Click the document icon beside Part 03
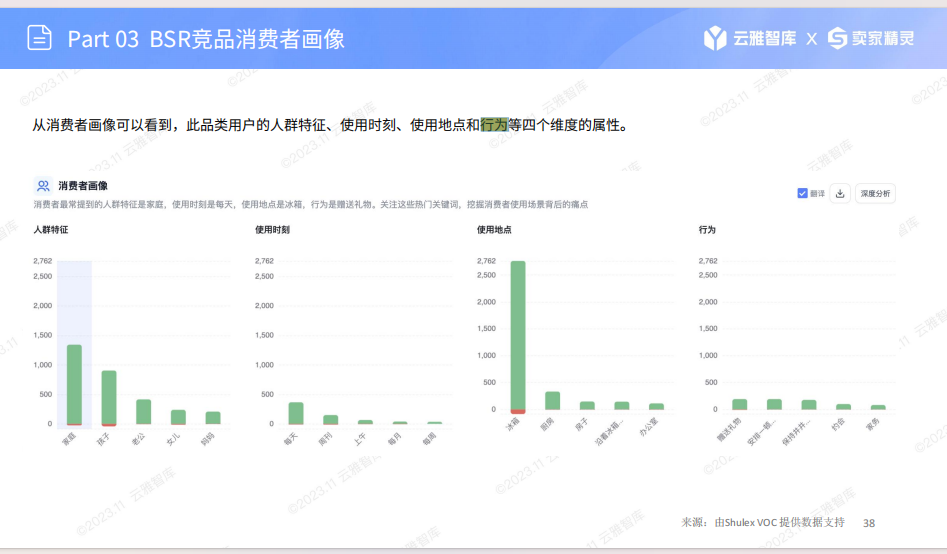This screenshot has height=554, width=947. click(x=39, y=38)
